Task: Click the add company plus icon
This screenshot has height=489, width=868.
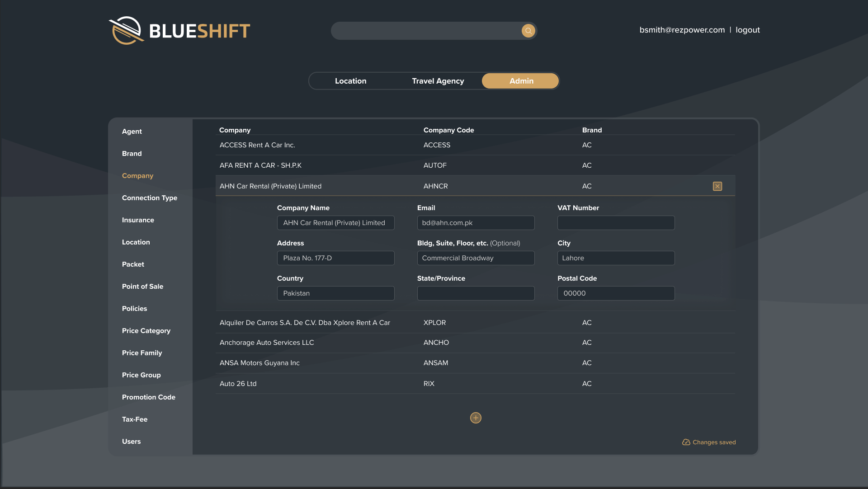Action: [x=476, y=418]
